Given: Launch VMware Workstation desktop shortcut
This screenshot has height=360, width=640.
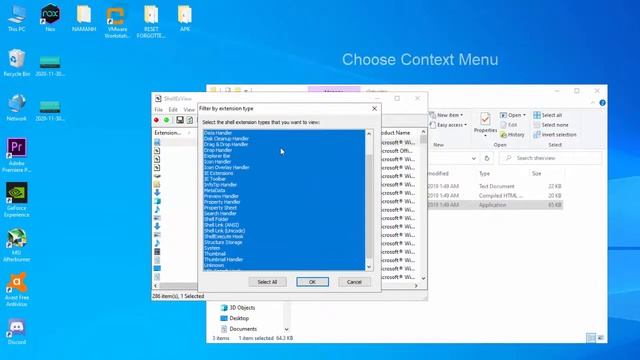Looking at the screenshot, I should [x=117, y=21].
